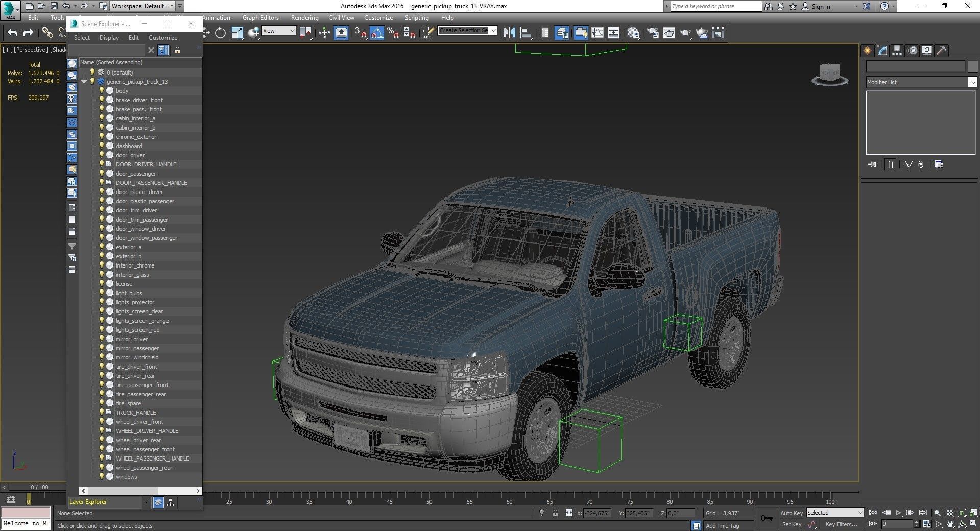Open the Create Selection Set dropdown
The image size is (980, 531).
pyautogui.click(x=468, y=31)
